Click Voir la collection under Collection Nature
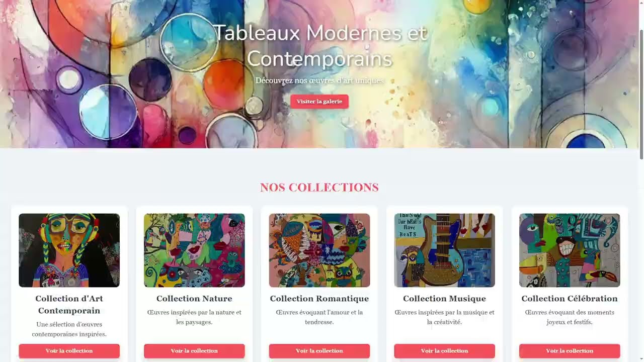The image size is (644, 362). [x=194, y=351]
